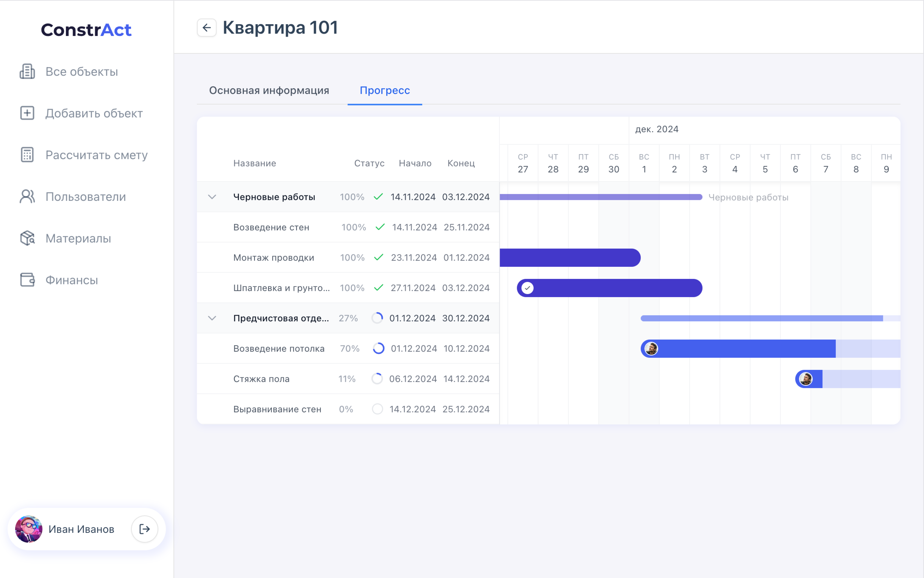Click green checkmark status for Шпатлевка и грунтовка
924x578 pixels.
(378, 288)
